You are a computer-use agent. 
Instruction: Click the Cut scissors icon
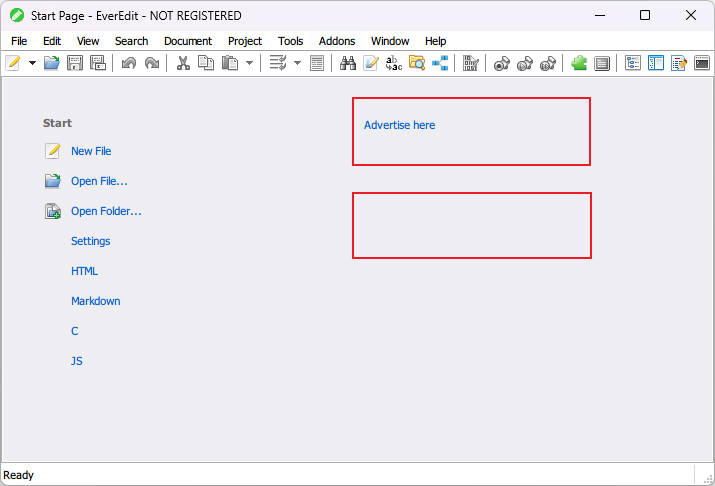point(183,63)
